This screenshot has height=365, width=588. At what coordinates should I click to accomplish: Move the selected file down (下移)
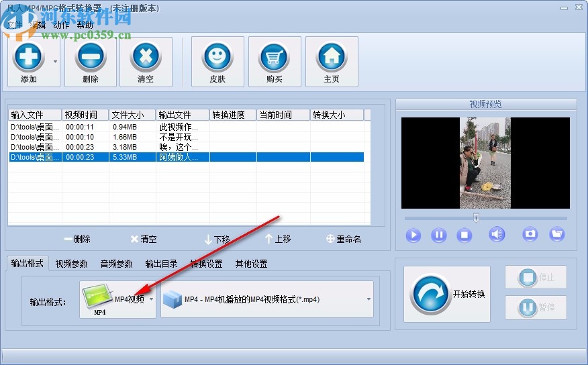coord(217,239)
